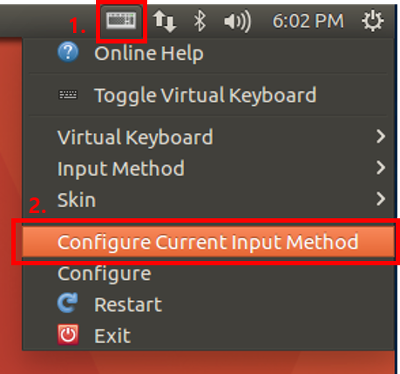This screenshot has width=400, height=374.
Task: Click the network up/down arrows indicator
Action: (x=165, y=21)
